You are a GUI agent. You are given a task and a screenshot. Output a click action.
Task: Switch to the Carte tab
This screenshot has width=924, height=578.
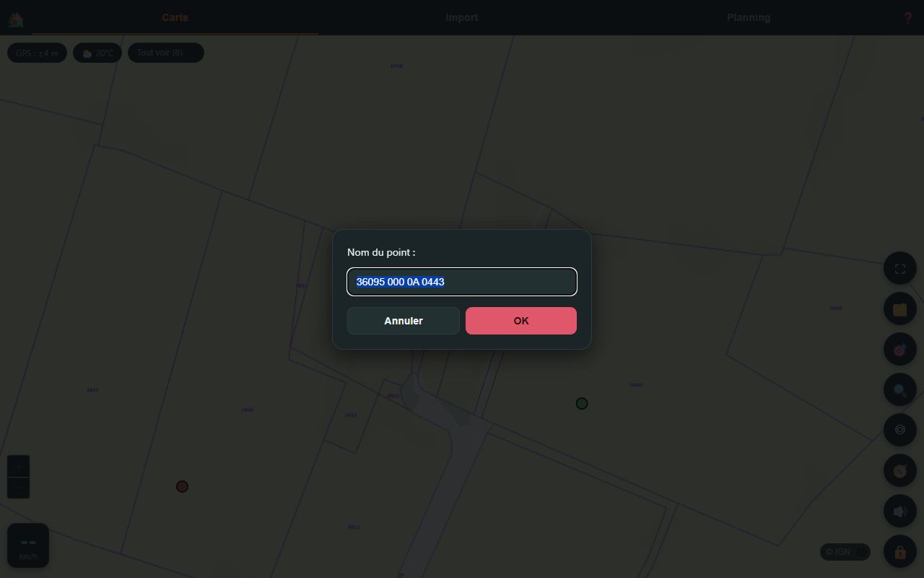175,17
